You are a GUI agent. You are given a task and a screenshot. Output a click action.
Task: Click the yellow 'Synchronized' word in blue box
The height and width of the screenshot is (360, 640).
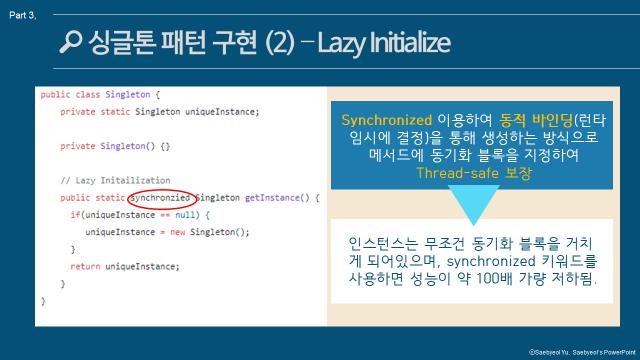click(x=387, y=120)
